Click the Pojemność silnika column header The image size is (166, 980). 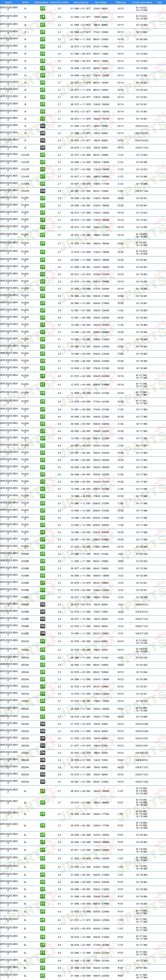(59, 2)
